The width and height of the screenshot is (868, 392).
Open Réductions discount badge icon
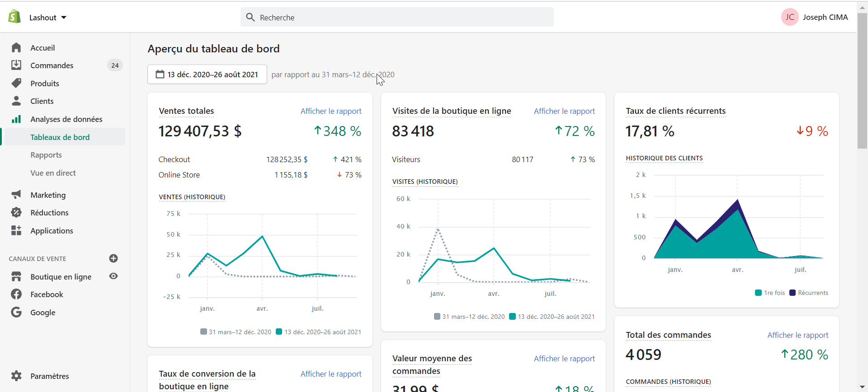pyautogui.click(x=16, y=212)
